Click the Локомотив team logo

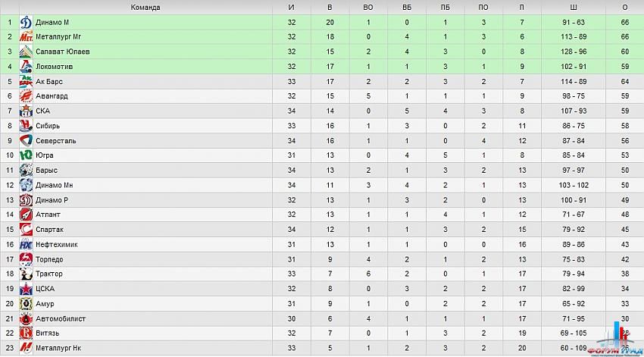[26, 67]
